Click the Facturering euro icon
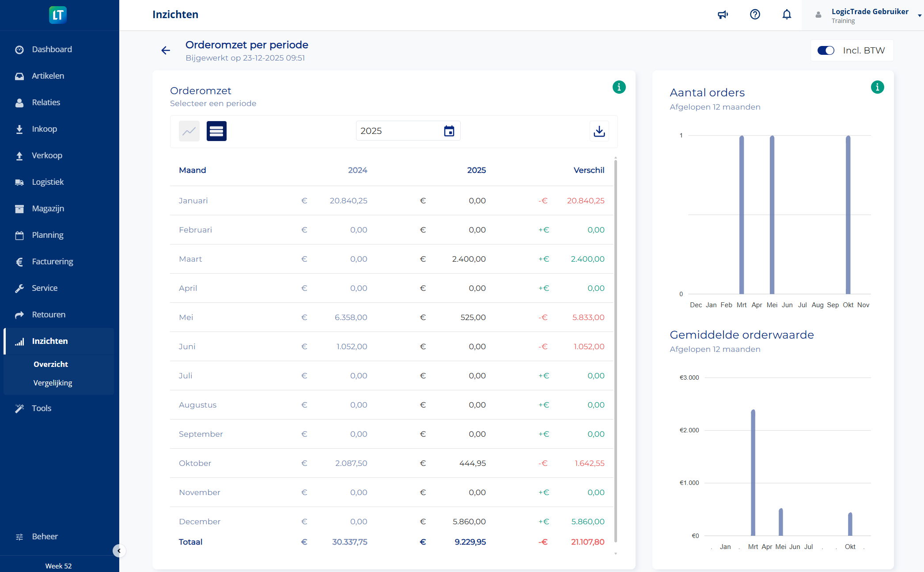Viewport: 924px width, 572px height. [x=19, y=261]
